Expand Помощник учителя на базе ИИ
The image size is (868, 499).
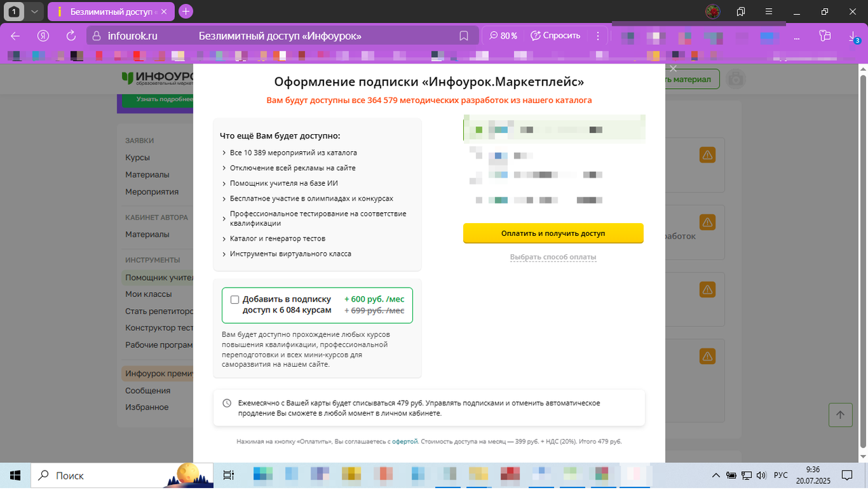279,183
